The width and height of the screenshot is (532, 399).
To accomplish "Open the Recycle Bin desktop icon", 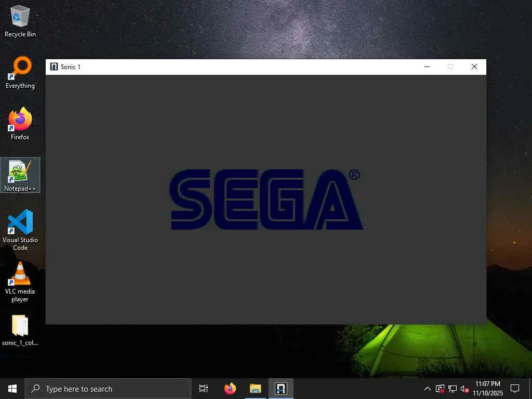I will [20, 21].
